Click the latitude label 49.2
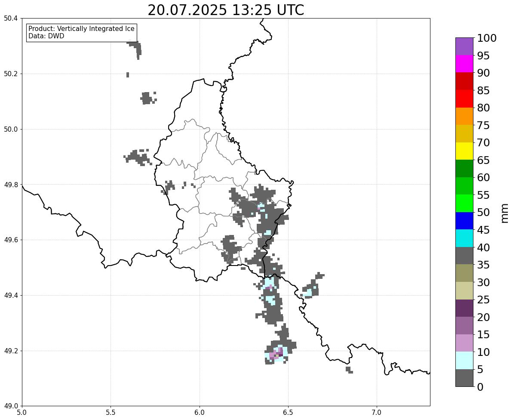The image size is (513, 420). 10,351
